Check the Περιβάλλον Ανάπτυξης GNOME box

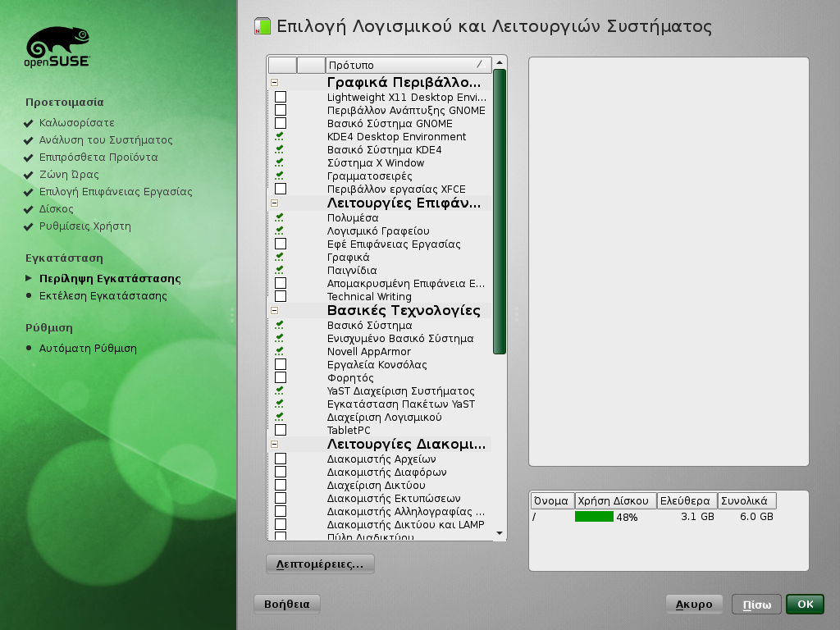pos(281,111)
